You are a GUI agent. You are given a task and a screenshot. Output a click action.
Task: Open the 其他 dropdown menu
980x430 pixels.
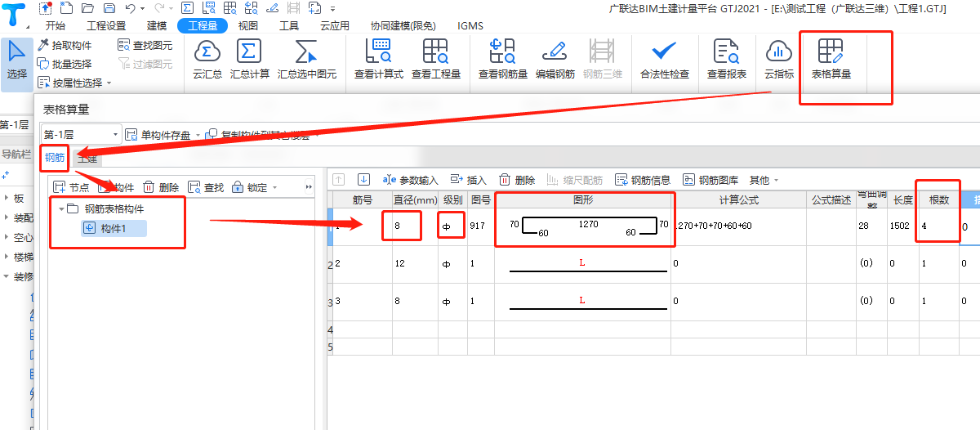point(764,180)
